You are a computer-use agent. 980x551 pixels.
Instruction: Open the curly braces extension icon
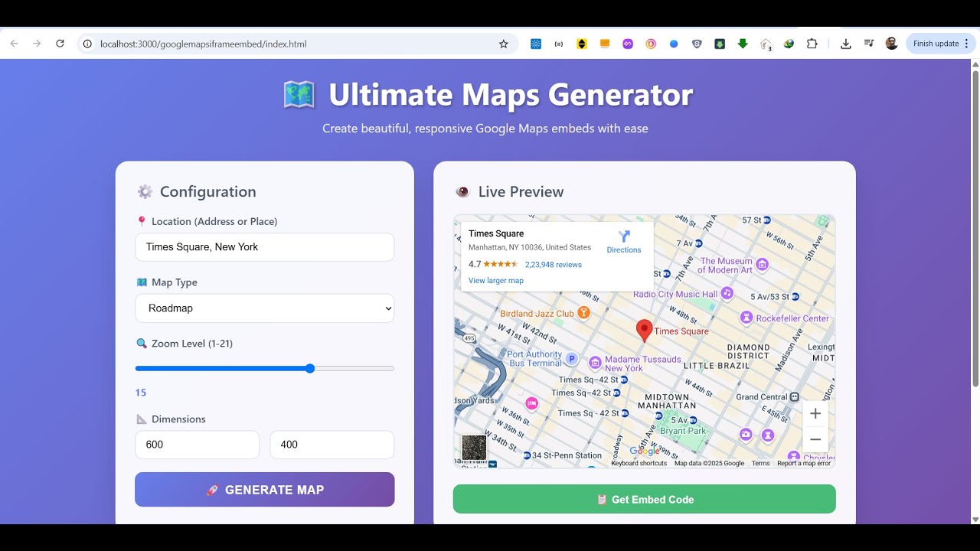pos(559,44)
